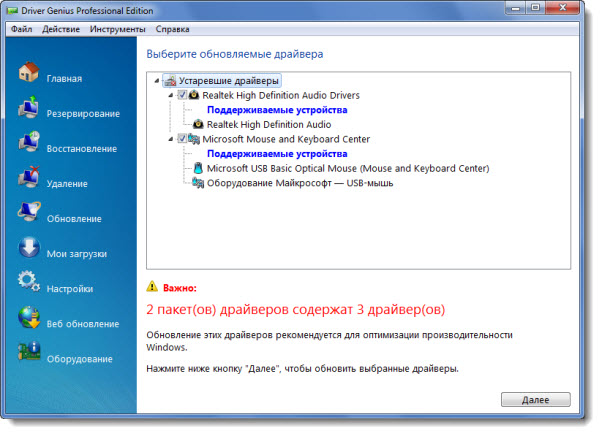Click Realtek High Definition Audio Drivers speaker icon
The width and height of the screenshot is (600, 434).
coord(194,95)
